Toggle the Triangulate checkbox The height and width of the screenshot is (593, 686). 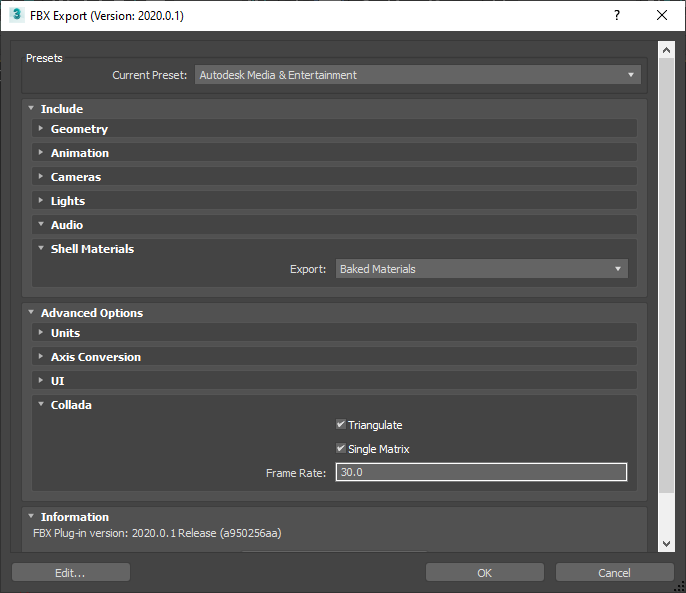pyautogui.click(x=342, y=425)
